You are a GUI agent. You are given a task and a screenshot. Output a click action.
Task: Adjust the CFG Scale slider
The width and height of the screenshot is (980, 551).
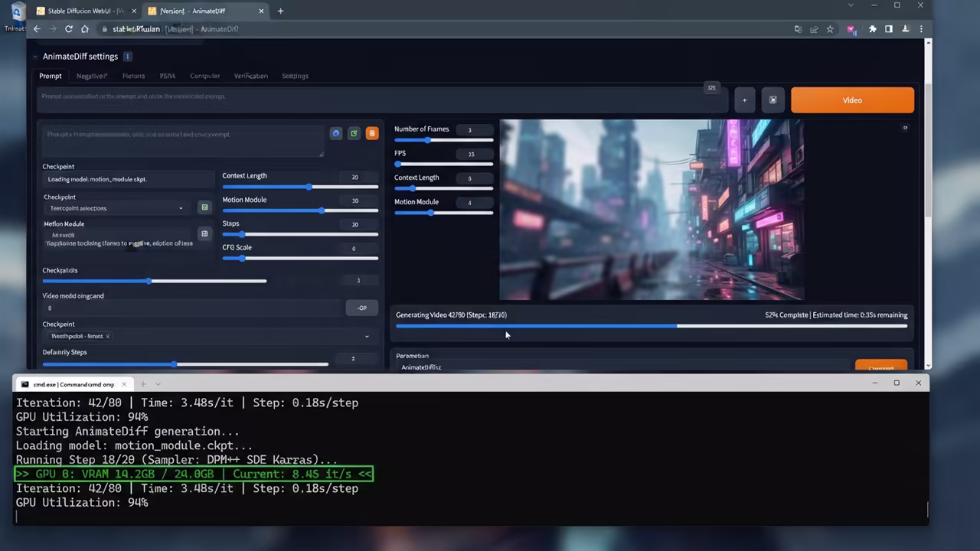[300, 258]
